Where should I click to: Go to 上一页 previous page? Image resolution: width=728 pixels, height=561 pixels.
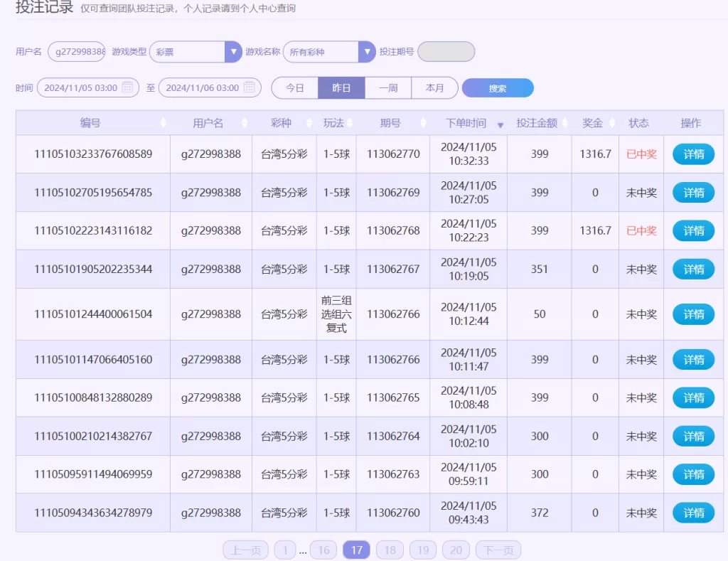pos(245,550)
